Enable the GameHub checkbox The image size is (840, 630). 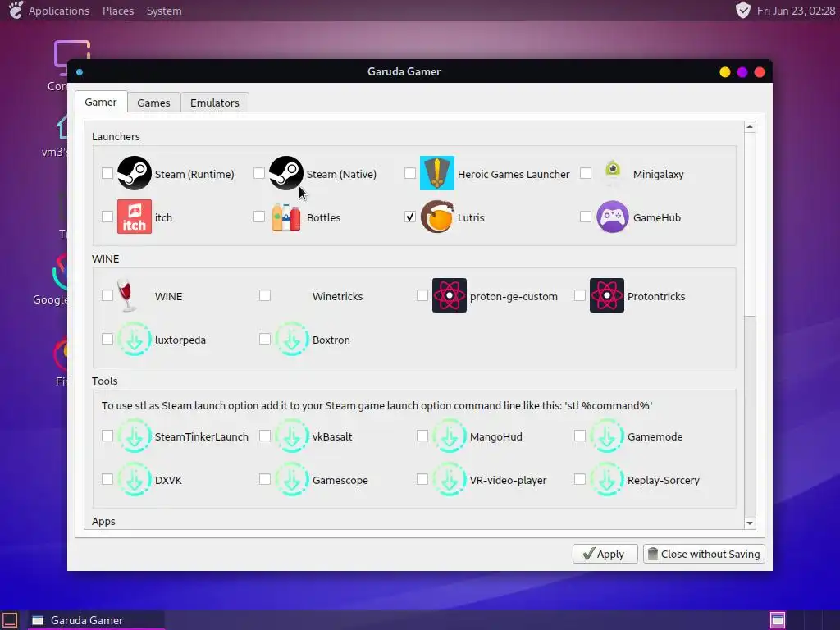coord(586,217)
